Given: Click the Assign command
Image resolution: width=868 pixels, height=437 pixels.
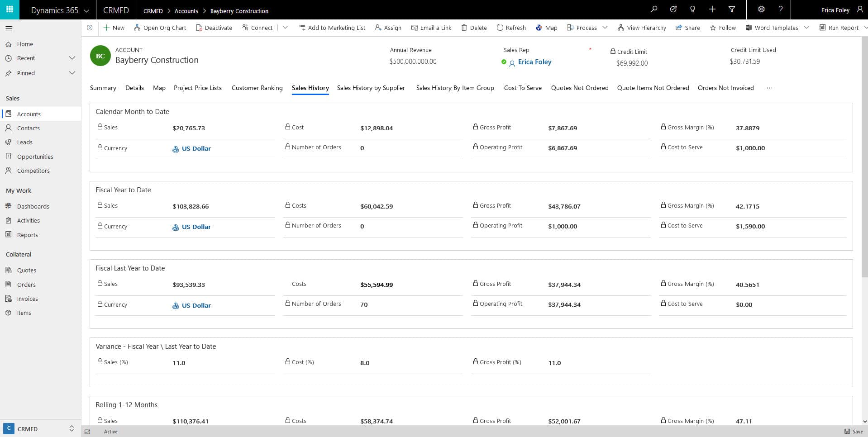Looking at the screenshot, I should [388, 28].
